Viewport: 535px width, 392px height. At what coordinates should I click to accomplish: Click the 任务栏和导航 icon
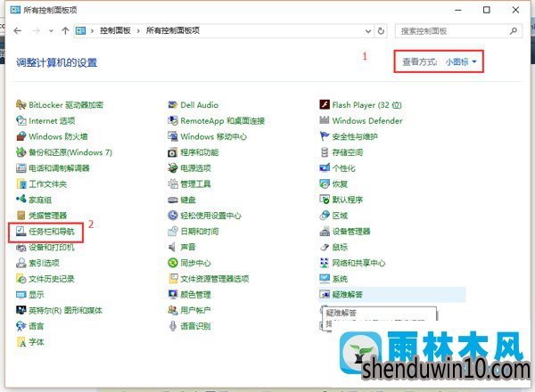click(21, 232)
